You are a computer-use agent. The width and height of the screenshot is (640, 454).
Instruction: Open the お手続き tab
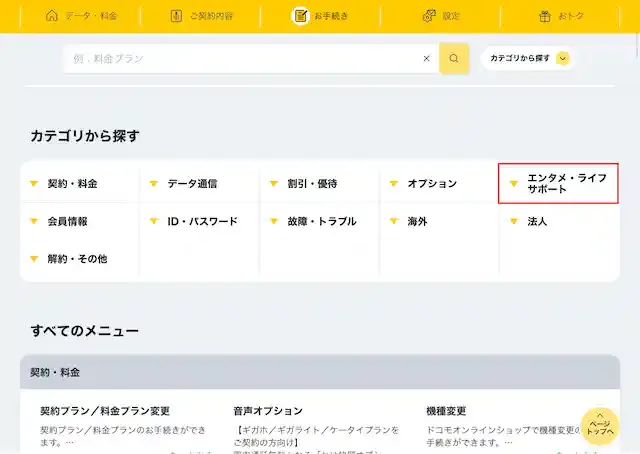pos(320,16)
